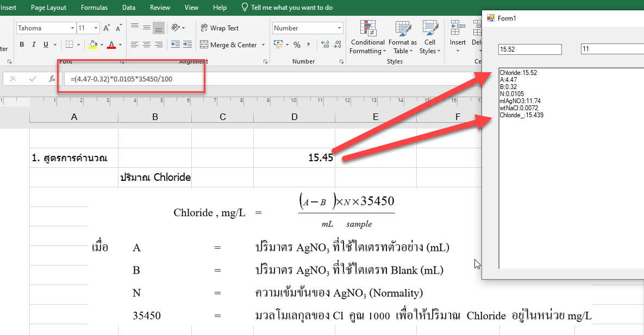This screenshot has width=644, height=335.
Task: Bottom align cell text
Action: click(159, 28)
